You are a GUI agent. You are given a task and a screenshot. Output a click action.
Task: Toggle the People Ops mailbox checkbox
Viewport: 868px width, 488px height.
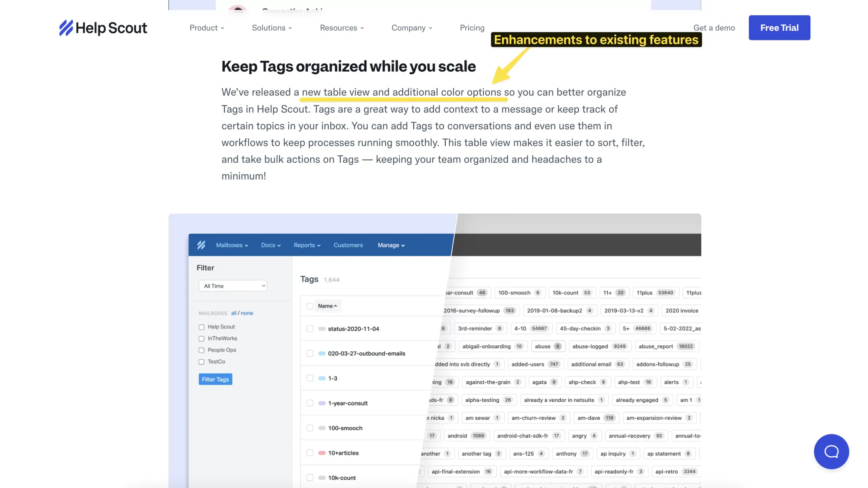point(201,350)
